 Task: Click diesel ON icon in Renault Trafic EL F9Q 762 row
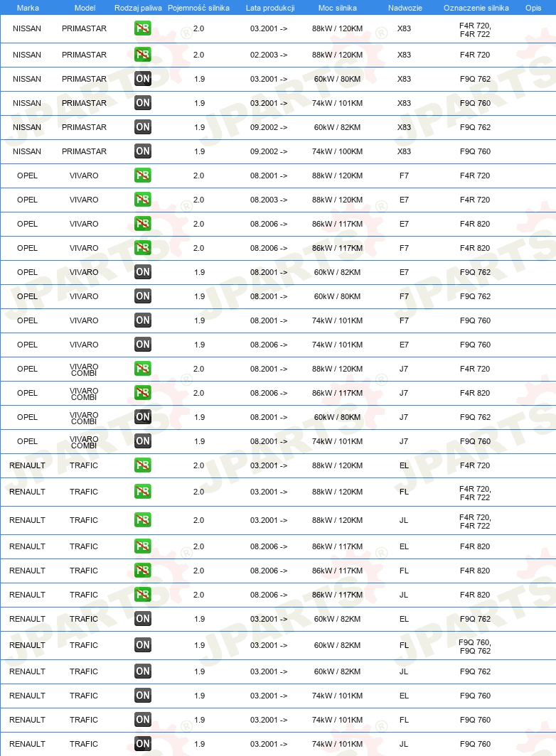click(142, 618)
